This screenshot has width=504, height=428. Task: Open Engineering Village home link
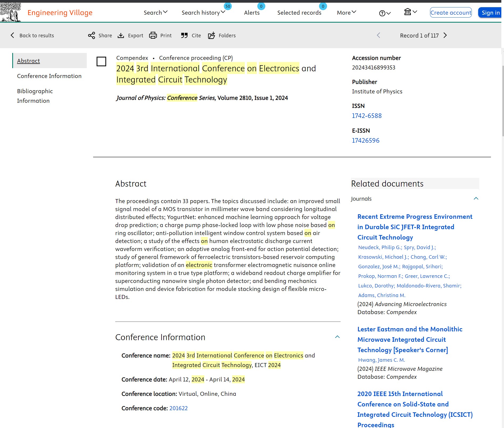(60, 13)
